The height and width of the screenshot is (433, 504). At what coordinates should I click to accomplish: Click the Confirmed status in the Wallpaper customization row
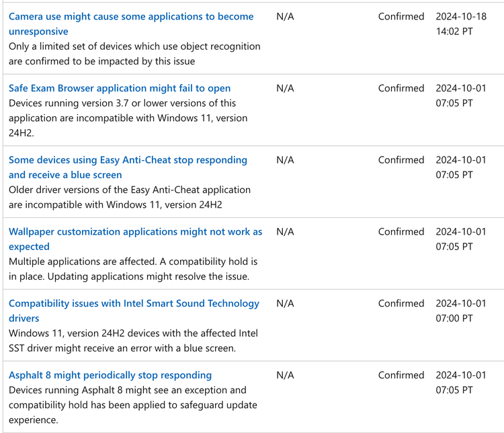point(401,231)
